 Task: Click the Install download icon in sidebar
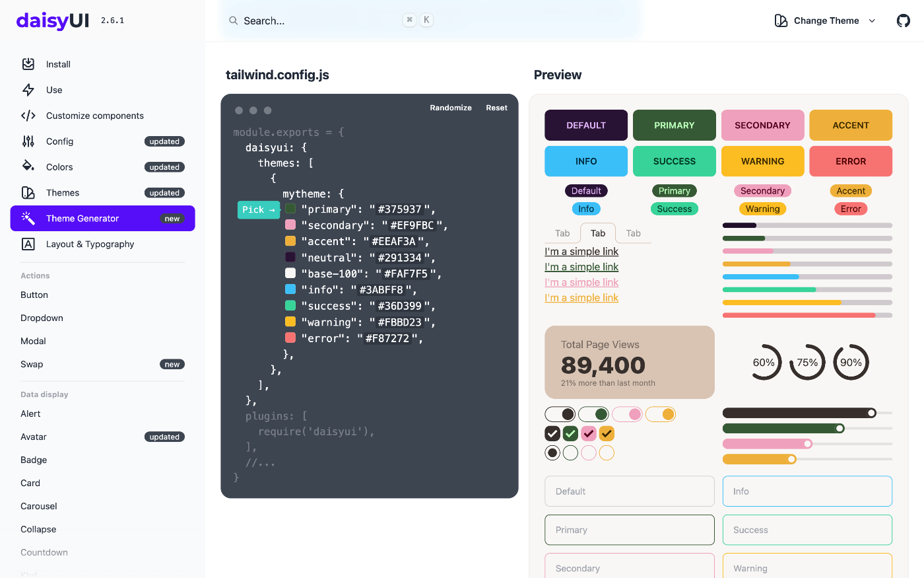coord(28,64)
